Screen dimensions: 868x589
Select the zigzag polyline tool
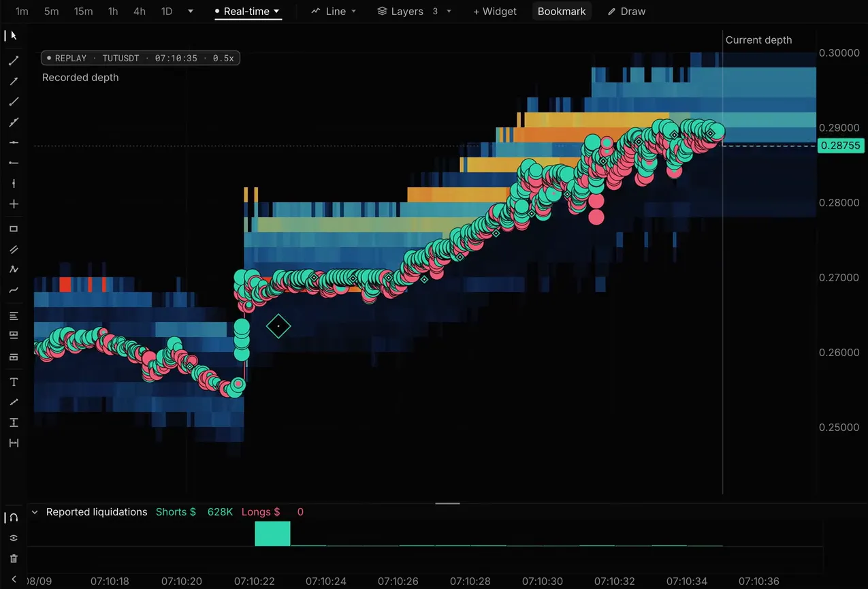14,270
